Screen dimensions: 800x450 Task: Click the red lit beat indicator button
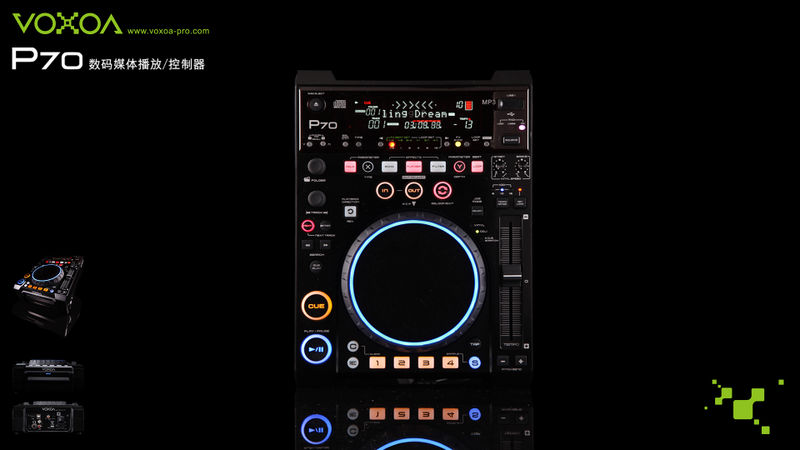tap(392, 145)
